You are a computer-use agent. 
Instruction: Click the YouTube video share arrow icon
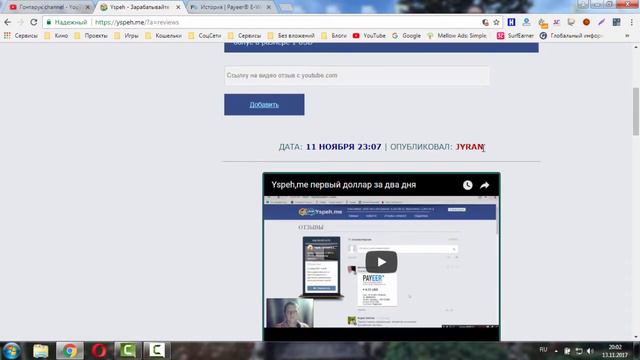point(484,185)
